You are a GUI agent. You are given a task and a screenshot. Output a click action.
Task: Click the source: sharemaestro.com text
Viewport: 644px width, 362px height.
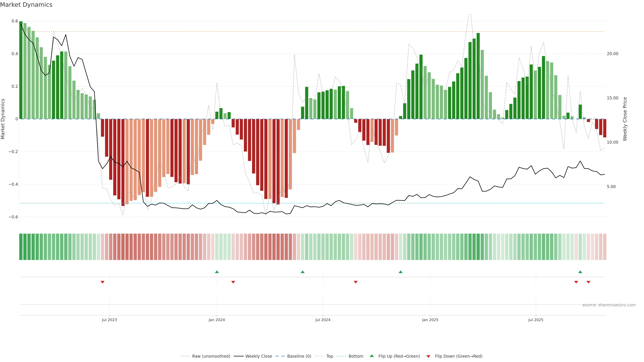click(x=609, y=305)
